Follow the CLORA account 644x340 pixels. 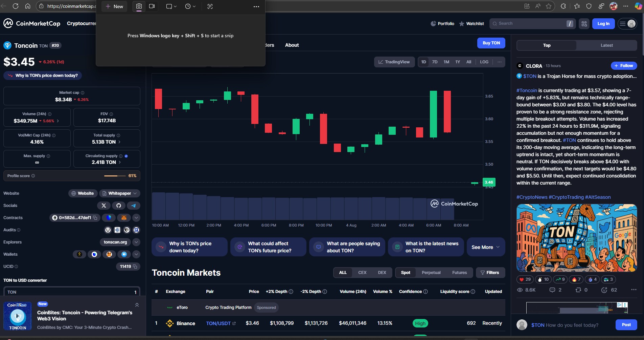tap(624, 66)
